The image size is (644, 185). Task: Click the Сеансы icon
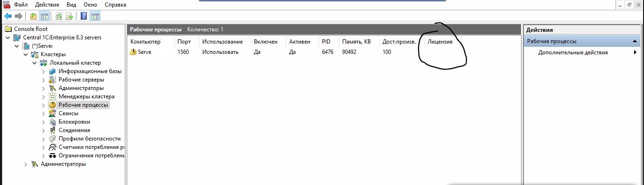(x=53, y=113)
